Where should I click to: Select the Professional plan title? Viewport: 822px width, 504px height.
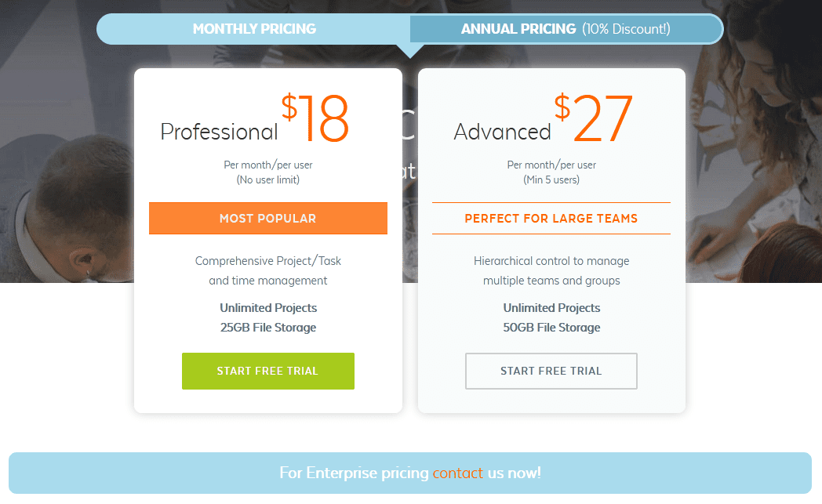pos(219,132)
